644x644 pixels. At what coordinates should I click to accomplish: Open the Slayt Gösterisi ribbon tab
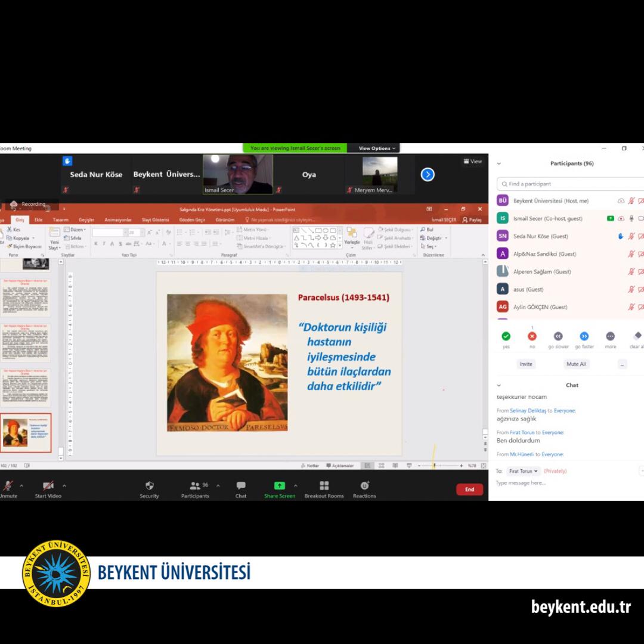[155, 219]
